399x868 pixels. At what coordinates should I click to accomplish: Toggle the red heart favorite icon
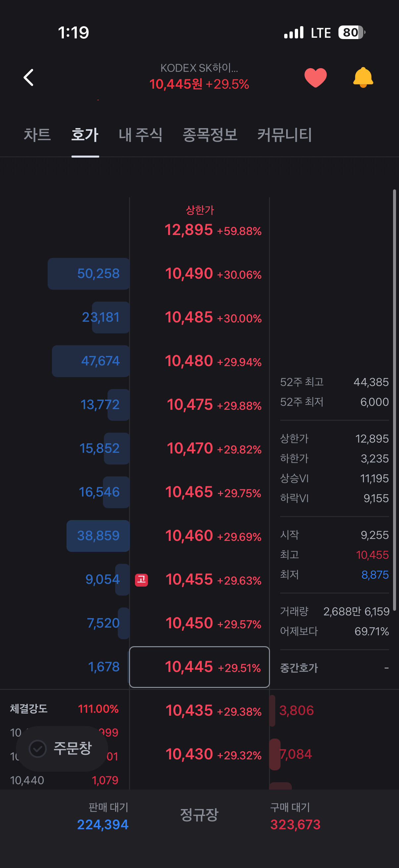[316, 77]
